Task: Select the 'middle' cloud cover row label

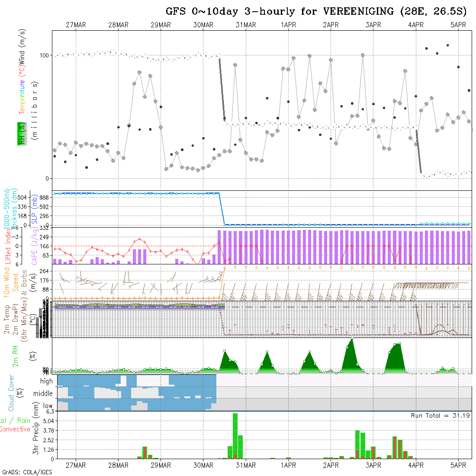Action: point(43,394)
